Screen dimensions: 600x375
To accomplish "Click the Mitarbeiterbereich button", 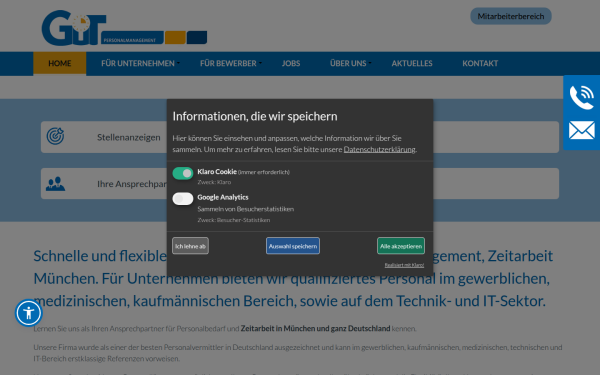I will (511, 16).
